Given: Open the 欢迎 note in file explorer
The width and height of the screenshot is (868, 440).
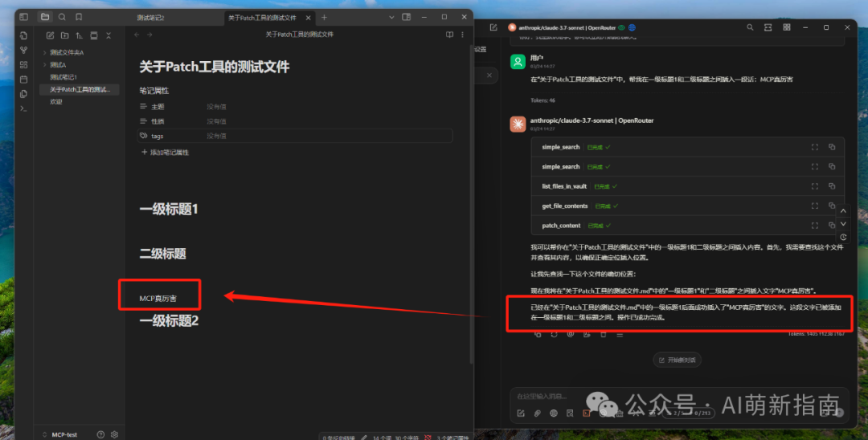Looking at the screenshot, I should 56,102.
